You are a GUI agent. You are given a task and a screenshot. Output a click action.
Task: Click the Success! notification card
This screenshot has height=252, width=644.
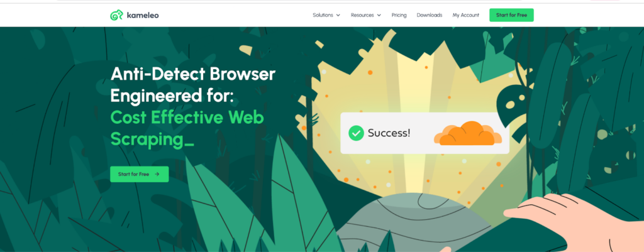click(425, 133)
